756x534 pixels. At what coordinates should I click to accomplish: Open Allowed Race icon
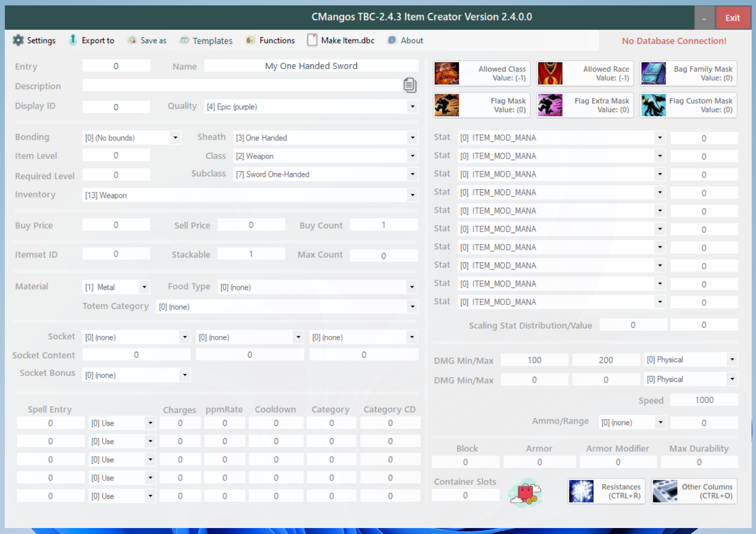[x=550, y=74]
